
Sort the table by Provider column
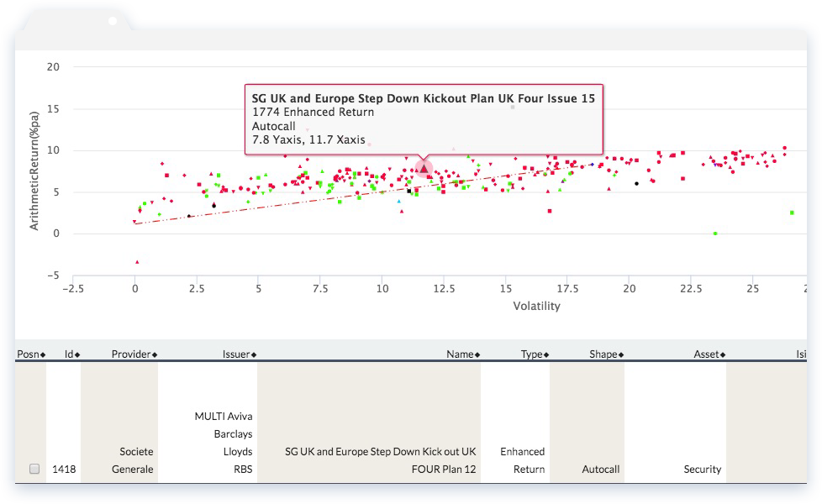coord(134,354)
